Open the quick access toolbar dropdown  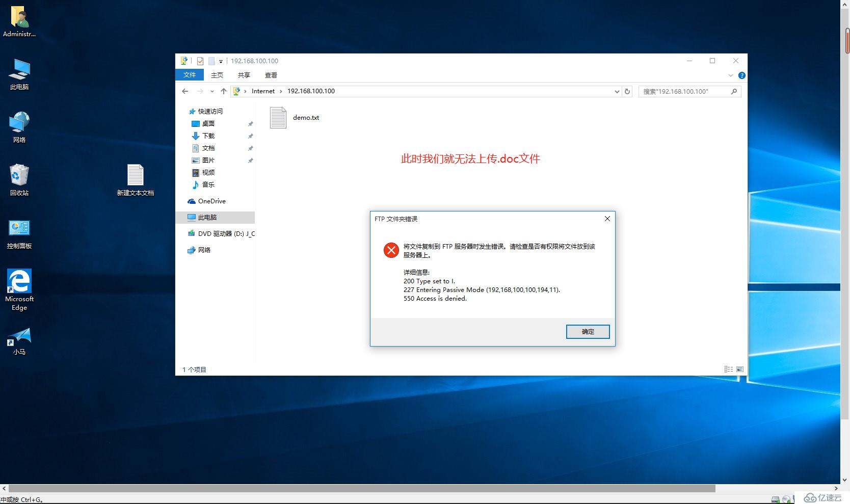(x=221, y=61)
